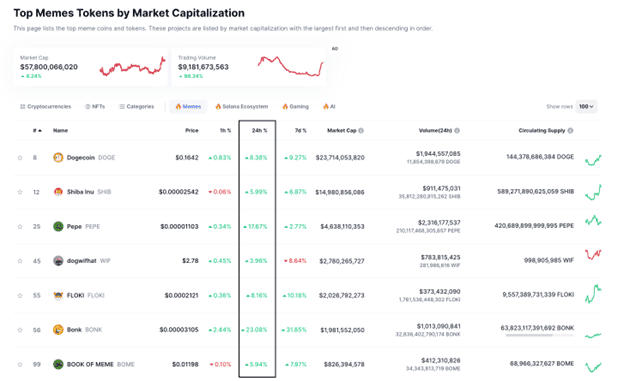The image size is (624, 381).
Task: Open the Show rows 100 dropdown
Action: [586, 107]
